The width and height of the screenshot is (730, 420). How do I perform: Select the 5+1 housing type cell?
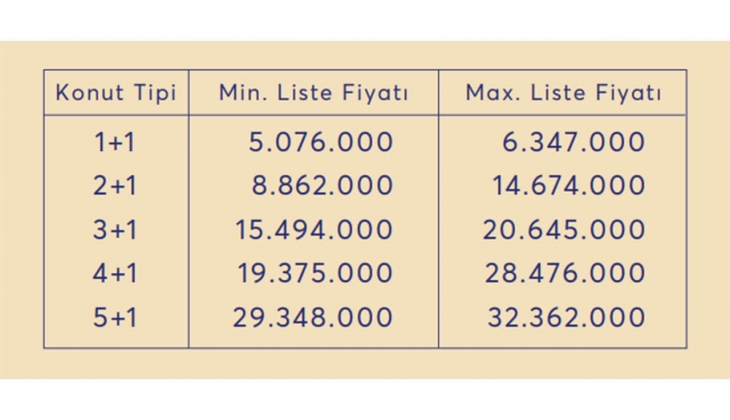[115, 318]
